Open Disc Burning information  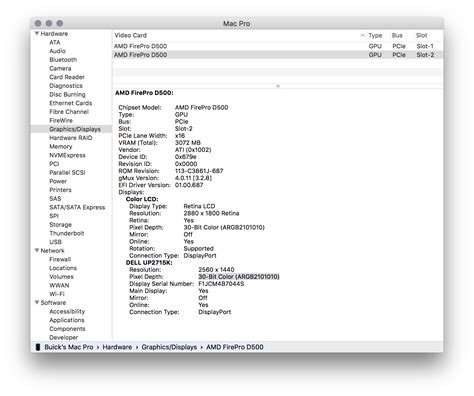pyautogui.click(x=67, y=94)
